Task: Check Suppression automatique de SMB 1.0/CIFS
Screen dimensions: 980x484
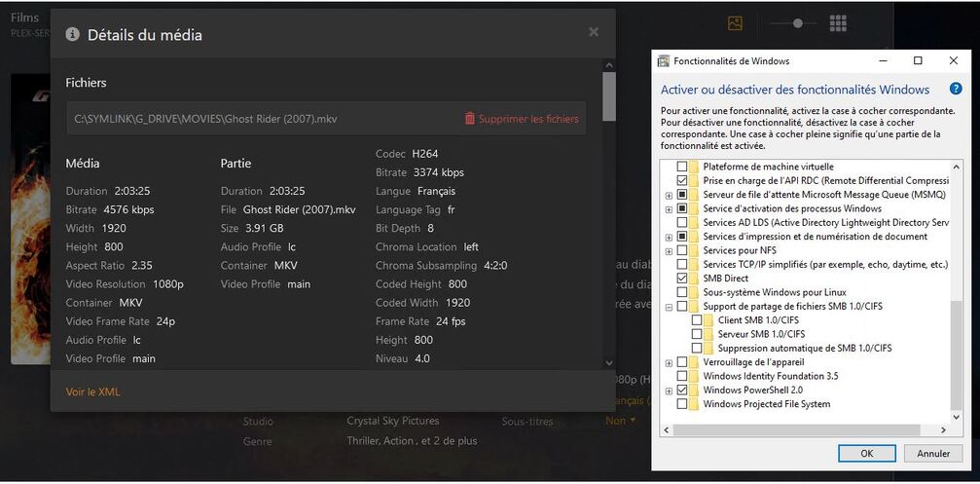Action: (x=697, y=348)
